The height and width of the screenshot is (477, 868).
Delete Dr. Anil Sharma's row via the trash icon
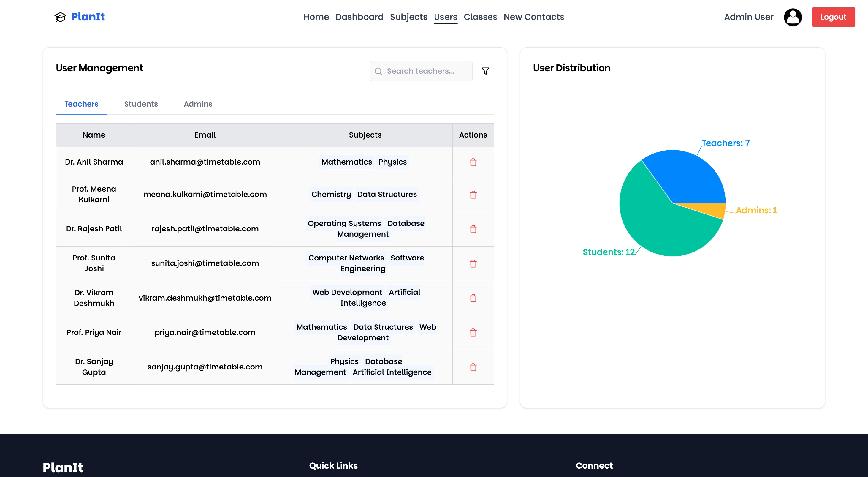point(473,162)
